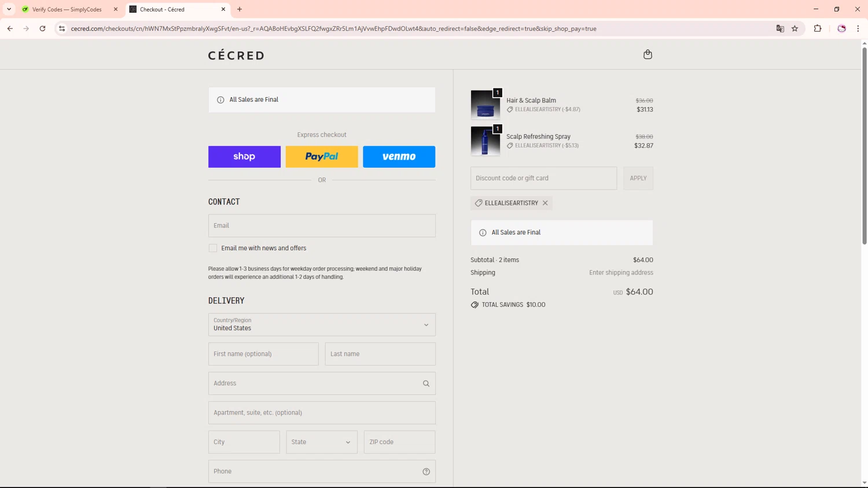Viewport: 868px width, 488px height.
Task: Click the browser back arrow
Action: pyautogui.click(x=10, y=28)
